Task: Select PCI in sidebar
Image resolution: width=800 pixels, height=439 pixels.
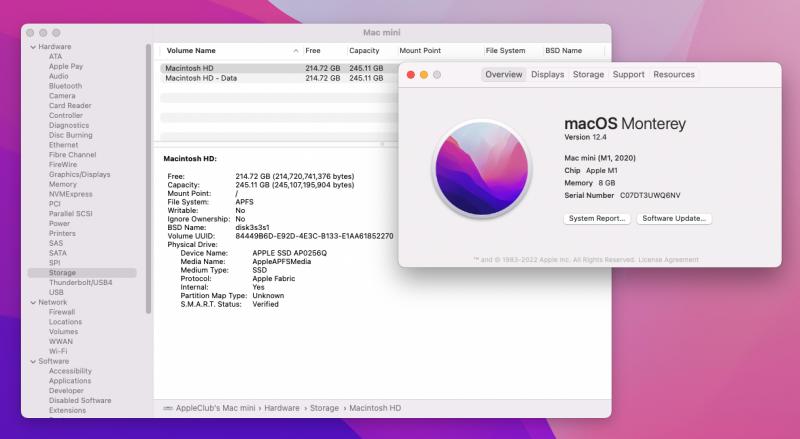Action: coord(55,204)
